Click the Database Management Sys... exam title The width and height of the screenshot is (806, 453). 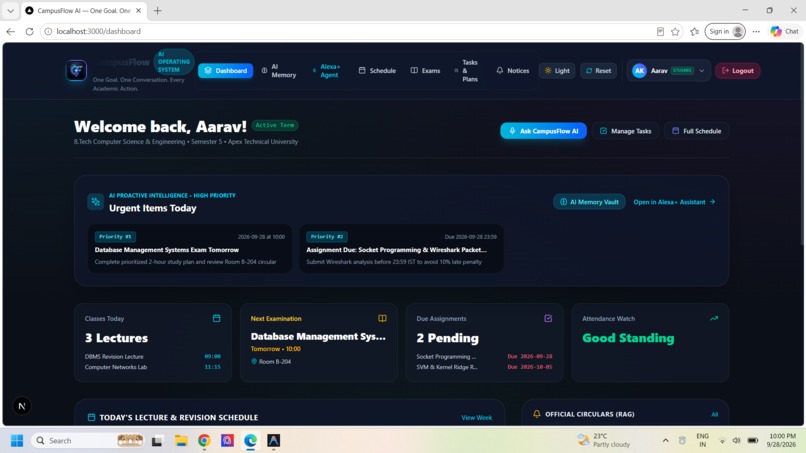pyautogui.click(x=318, y=336)
